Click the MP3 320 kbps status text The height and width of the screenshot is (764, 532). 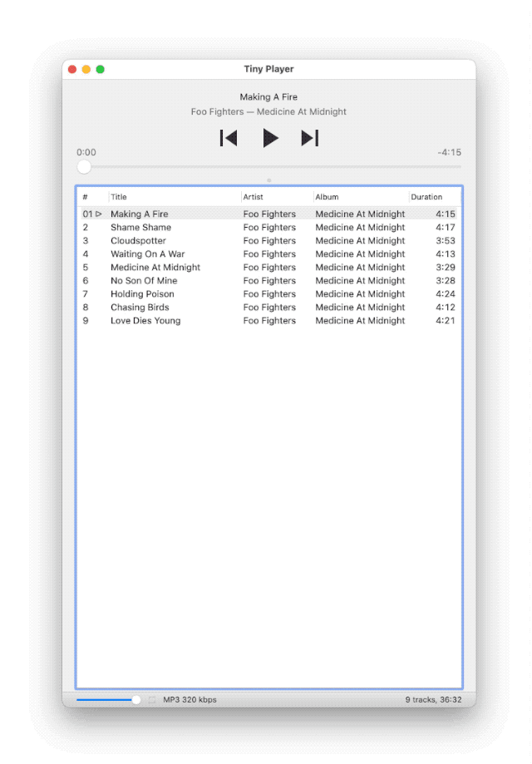coord(190,700)
